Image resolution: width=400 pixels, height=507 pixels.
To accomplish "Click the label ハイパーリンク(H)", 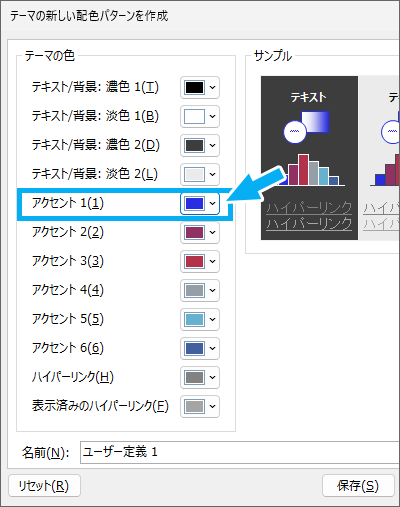I will [73, 377].
